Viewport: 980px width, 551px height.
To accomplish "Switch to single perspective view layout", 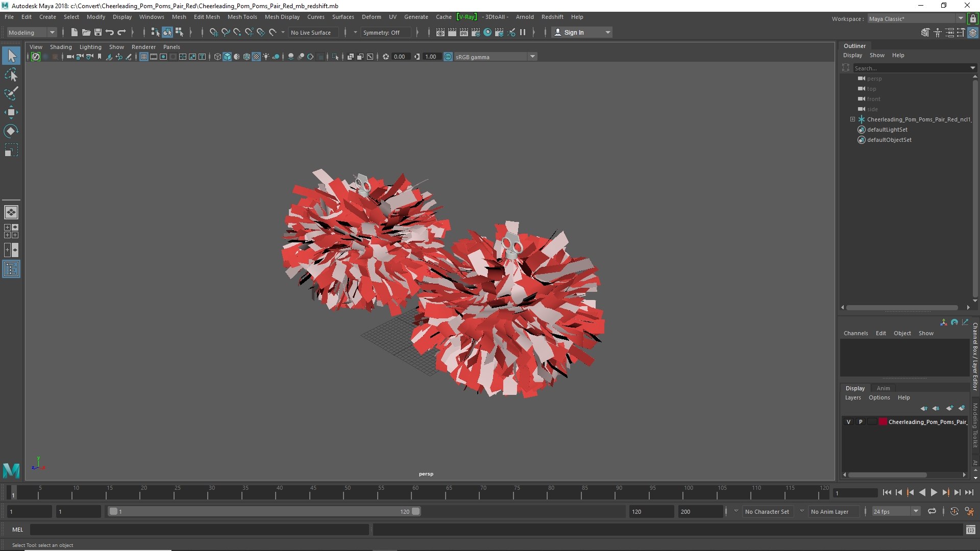I will coord(11,212).
